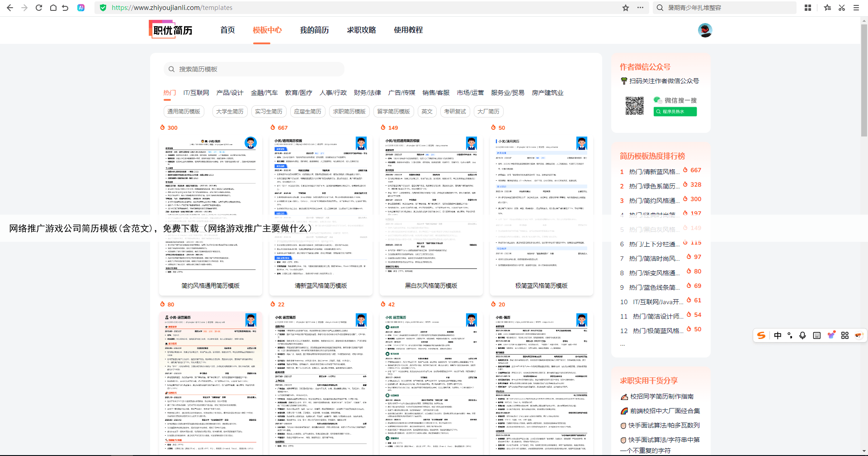The width and height of the screenshot is (868, 456).
Task: Select the 大学生简历 filter tag
Action: [230, 112]
